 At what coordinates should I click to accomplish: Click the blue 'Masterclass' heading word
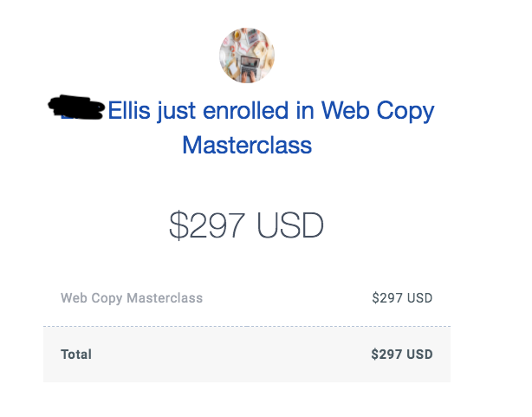point(247,145)
